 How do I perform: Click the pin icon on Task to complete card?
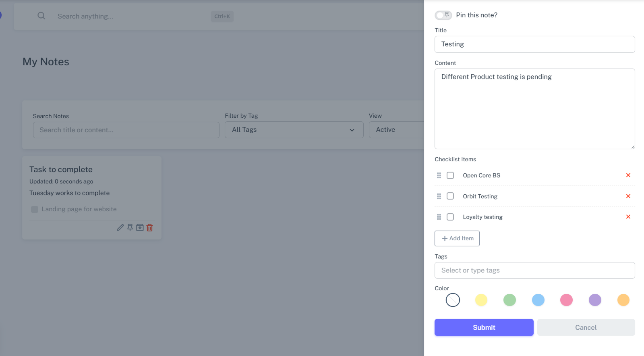[130, 227]
